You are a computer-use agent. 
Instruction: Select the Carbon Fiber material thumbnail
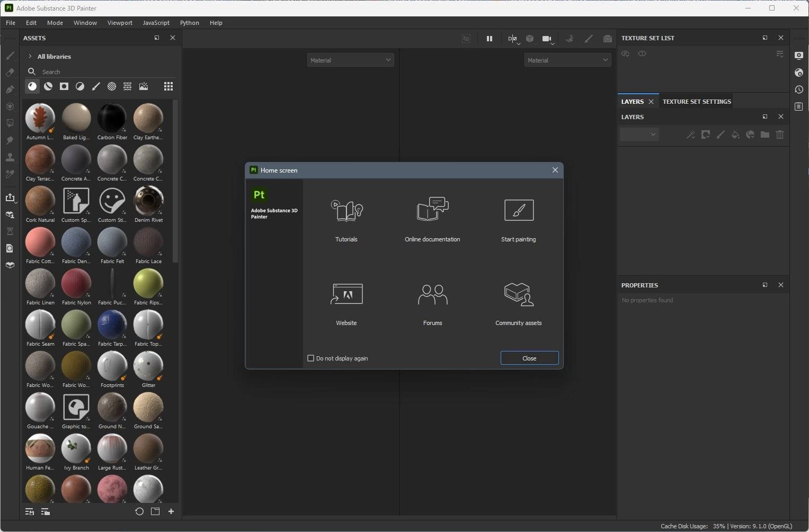click(x=112, y=118)
